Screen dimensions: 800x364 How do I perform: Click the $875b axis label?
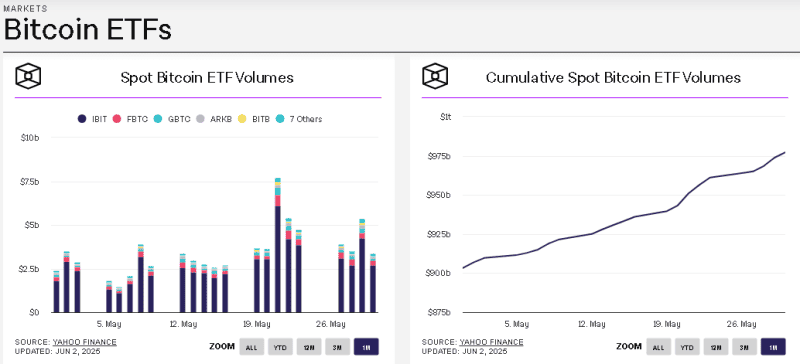tap(440, 312)
